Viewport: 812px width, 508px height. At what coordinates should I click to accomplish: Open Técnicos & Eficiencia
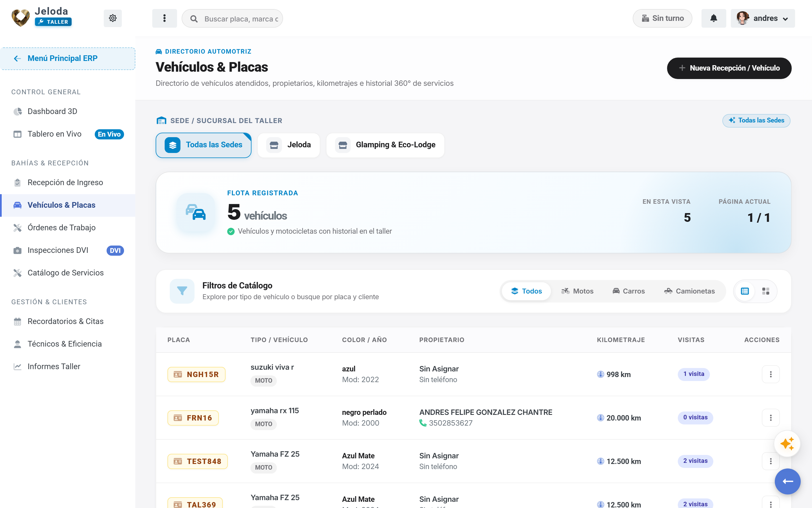pos(68,344)
